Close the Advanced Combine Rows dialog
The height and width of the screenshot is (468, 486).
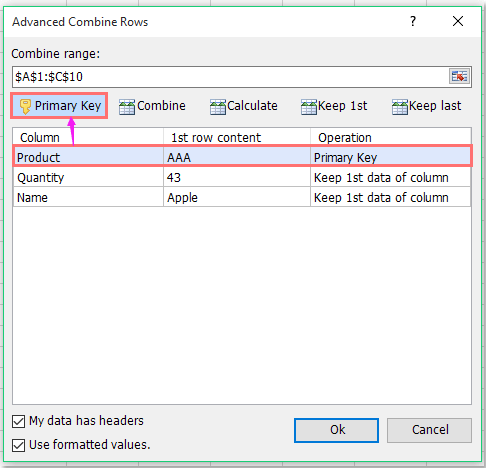tap(458, 21)
